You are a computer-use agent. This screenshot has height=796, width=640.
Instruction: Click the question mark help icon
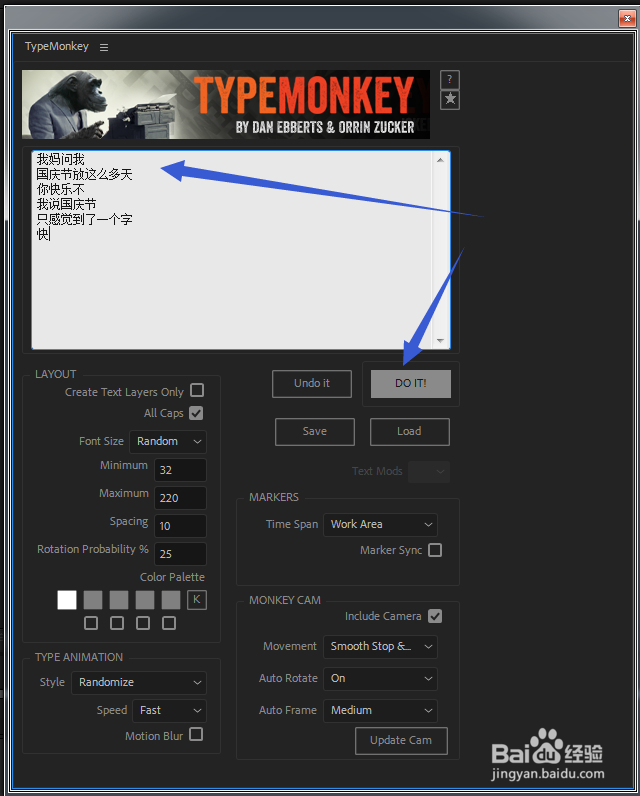coord(450,80)
